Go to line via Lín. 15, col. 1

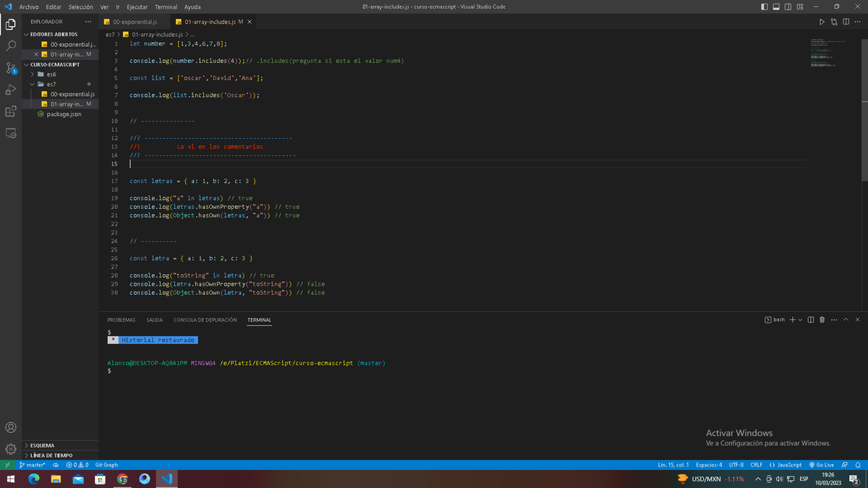coord(674,465)
